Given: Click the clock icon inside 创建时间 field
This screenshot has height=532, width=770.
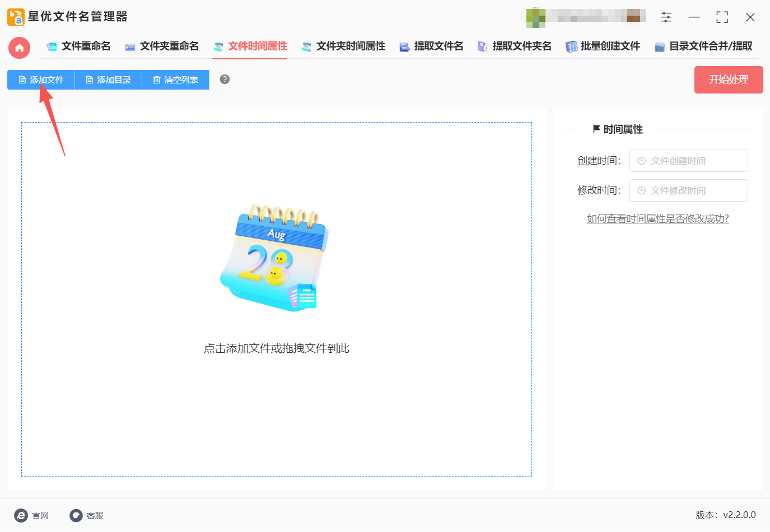Looking at the screenshot, I should [x=642, y=161].
